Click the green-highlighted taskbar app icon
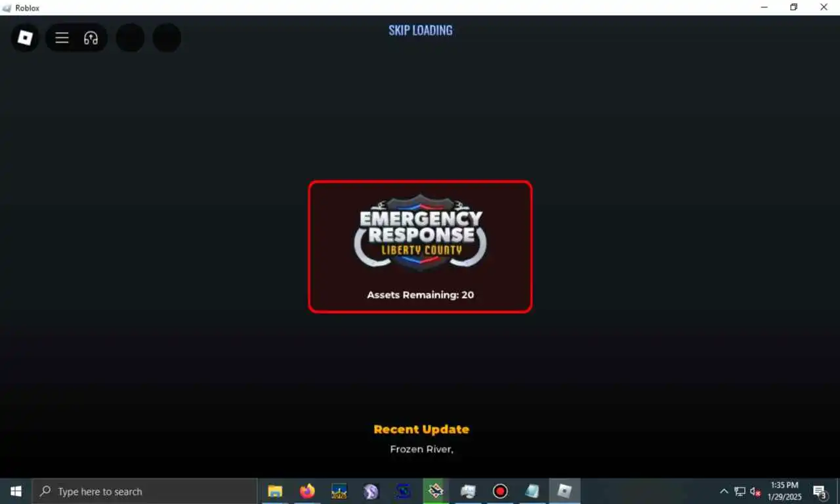Image resolution: width=840 pixels, height=504 pixels. pyautogui.click(x=436, y=491)
